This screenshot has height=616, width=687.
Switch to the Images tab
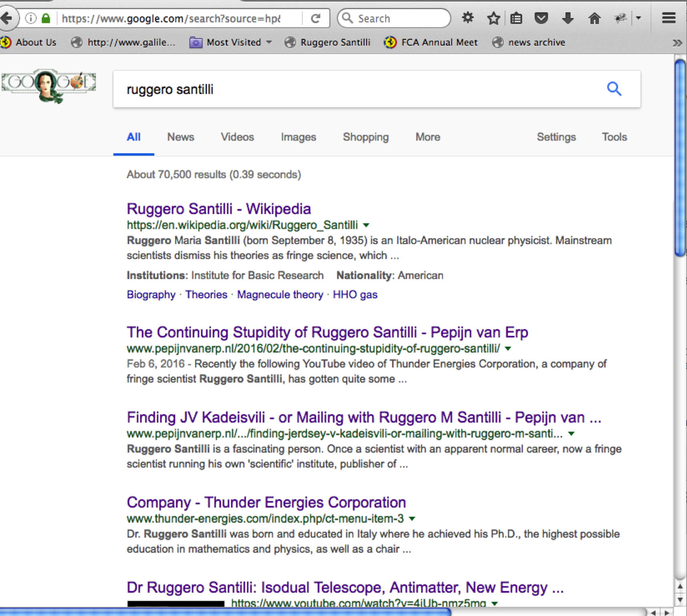click(298, 137)
